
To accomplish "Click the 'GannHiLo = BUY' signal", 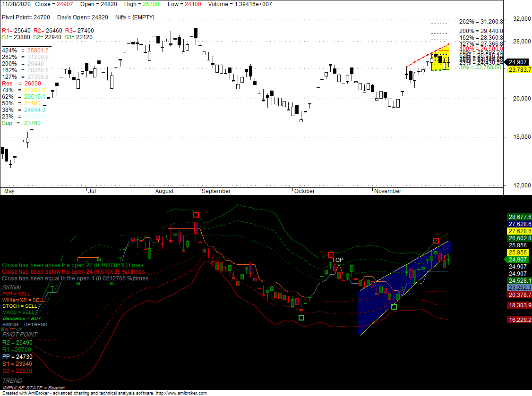I will [22, 319].
